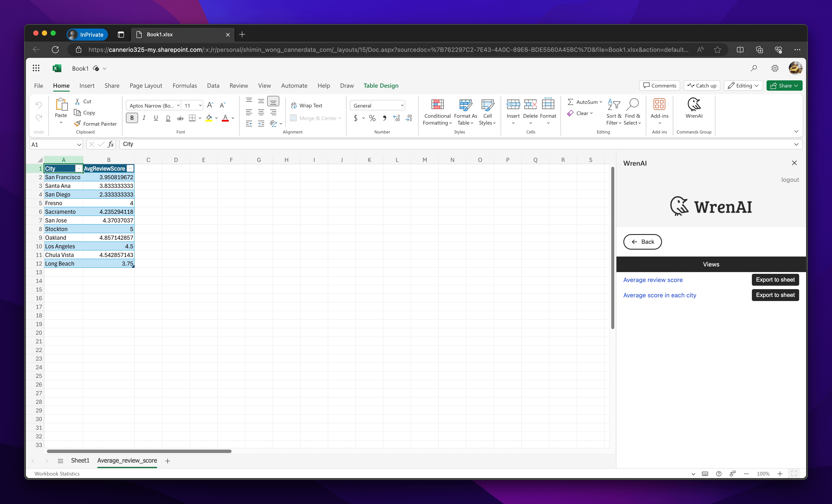Toggle Underline formatting
Image resolution: width=832 pixels, height=504 pixels.
point(156,118)
